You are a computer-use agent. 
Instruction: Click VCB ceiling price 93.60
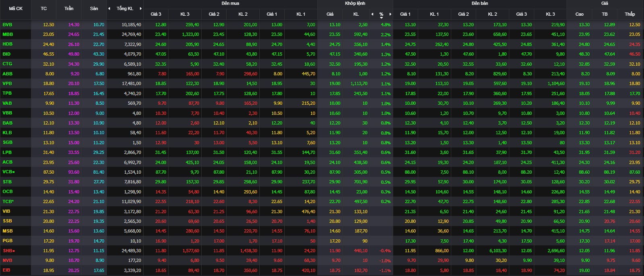pos(74,172)
